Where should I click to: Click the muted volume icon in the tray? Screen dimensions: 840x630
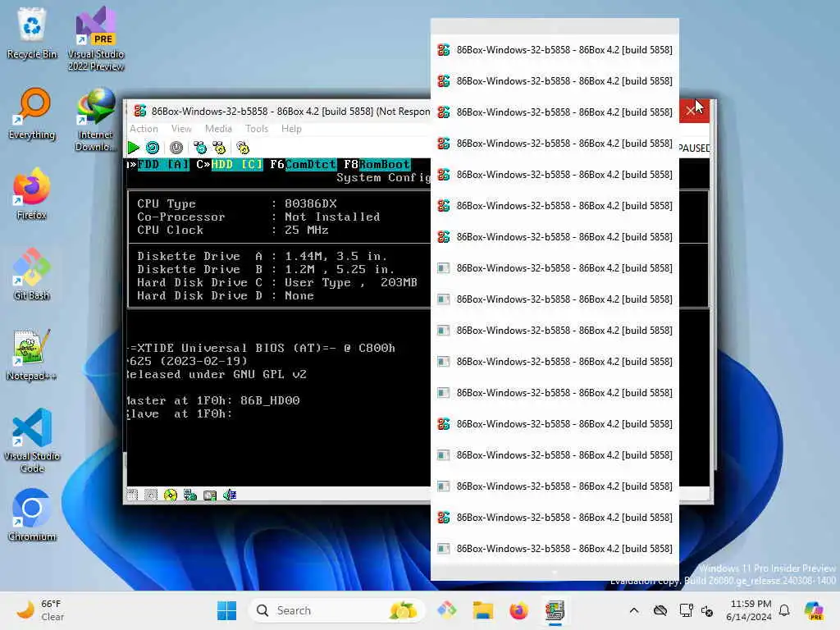click(x=707, y=610)
